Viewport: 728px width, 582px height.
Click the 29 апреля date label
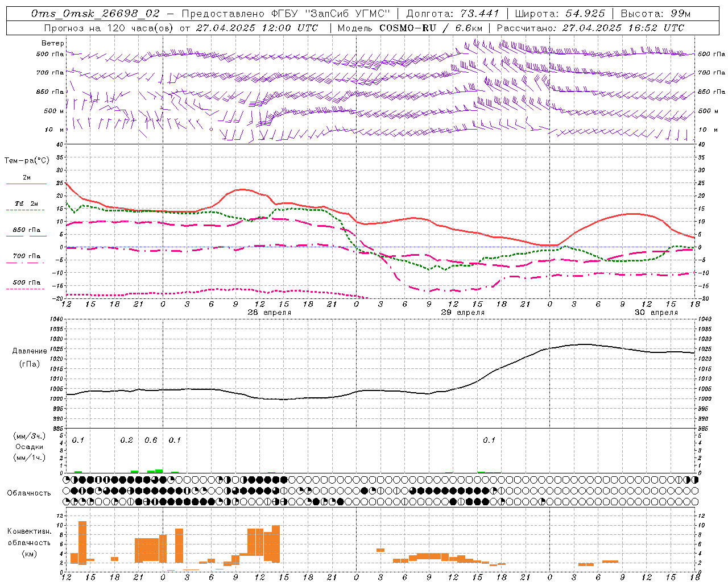pyautogui.click(x=463, y=313)
